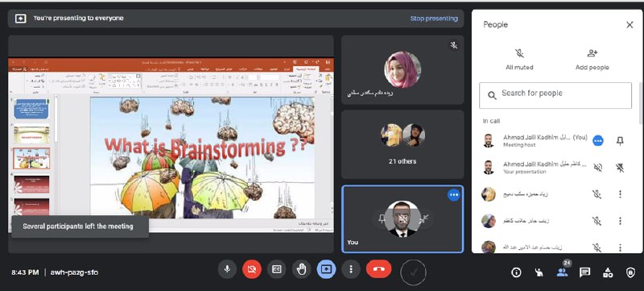Click the 'In call' section label
The height and width of the screenshot is (291, 644).
[491, 121]
